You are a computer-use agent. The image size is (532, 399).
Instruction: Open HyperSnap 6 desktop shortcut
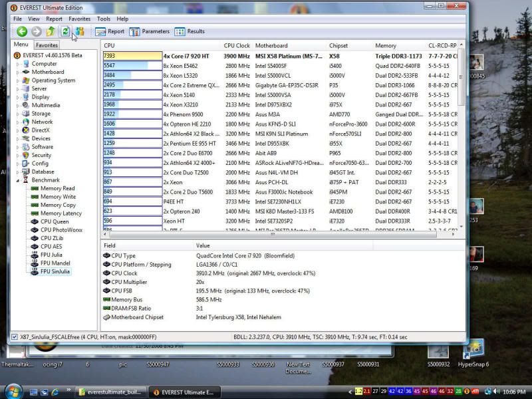473,354
